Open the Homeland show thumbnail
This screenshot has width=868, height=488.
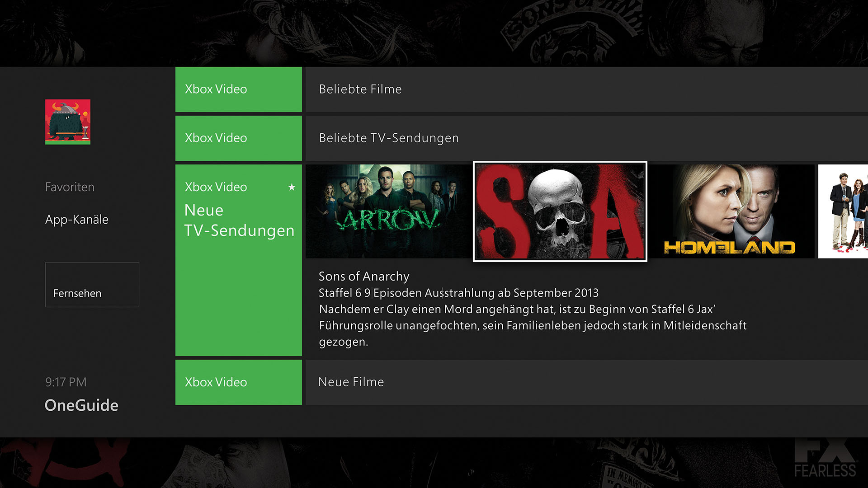[x=732, y=211]
